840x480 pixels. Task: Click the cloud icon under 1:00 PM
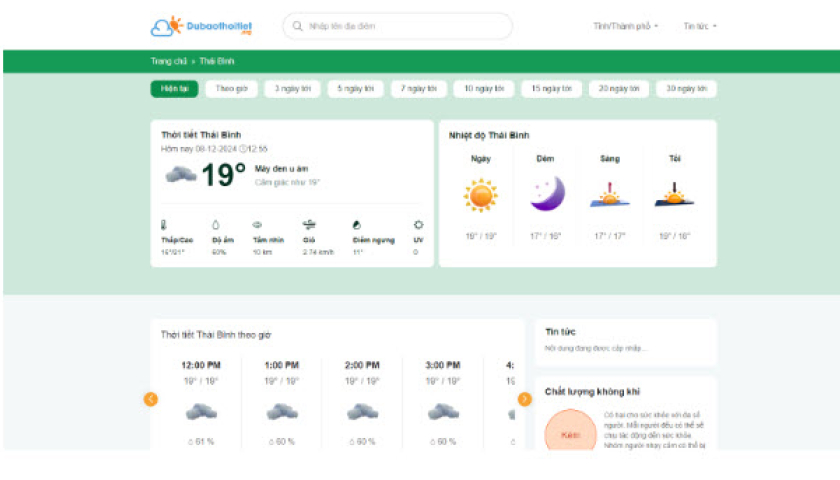(x=281, y=411)
